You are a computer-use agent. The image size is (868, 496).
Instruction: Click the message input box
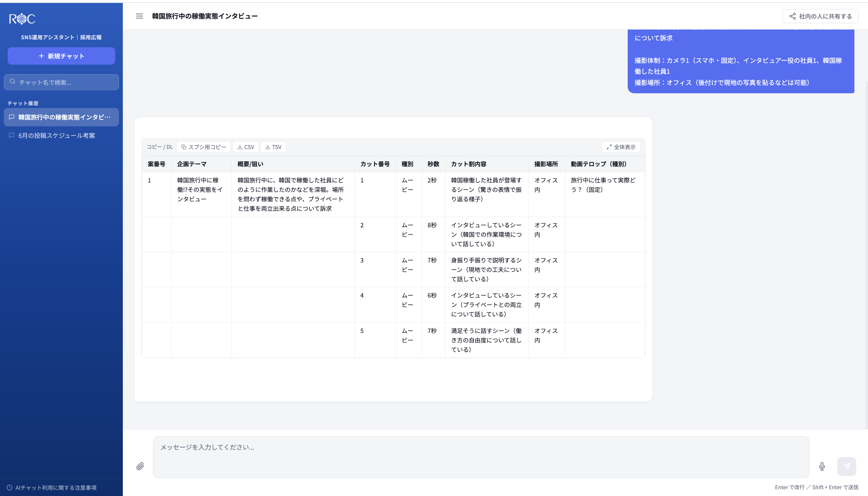point(481,457)
